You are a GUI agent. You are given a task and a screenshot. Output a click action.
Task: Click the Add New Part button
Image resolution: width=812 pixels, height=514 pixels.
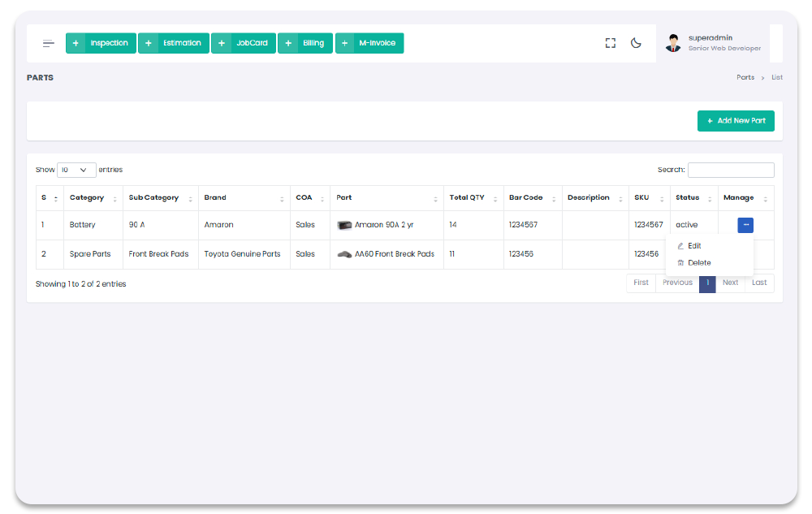tap(736, 121)
